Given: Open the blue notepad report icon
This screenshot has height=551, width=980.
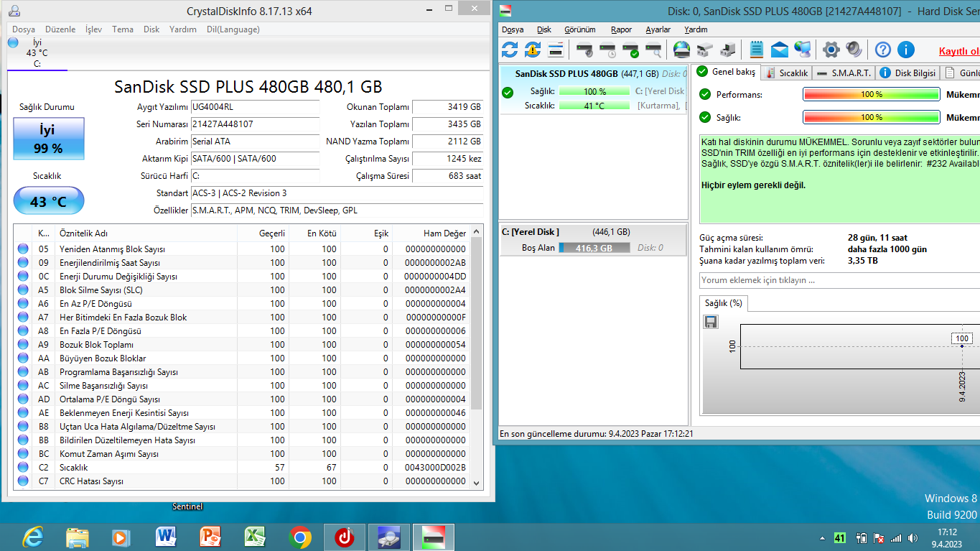Looking at the screenshot, I should (x=756, y=50).
